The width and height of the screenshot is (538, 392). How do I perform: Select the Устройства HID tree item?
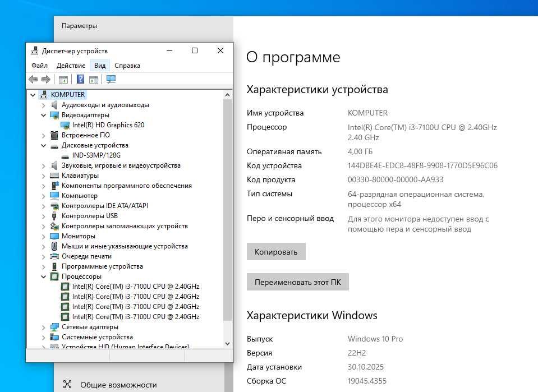[x=126, y=347]
